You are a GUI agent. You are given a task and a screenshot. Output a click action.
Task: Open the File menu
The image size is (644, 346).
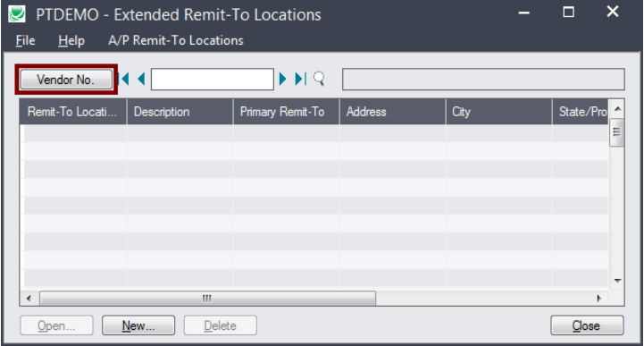[x=26, y=40]
